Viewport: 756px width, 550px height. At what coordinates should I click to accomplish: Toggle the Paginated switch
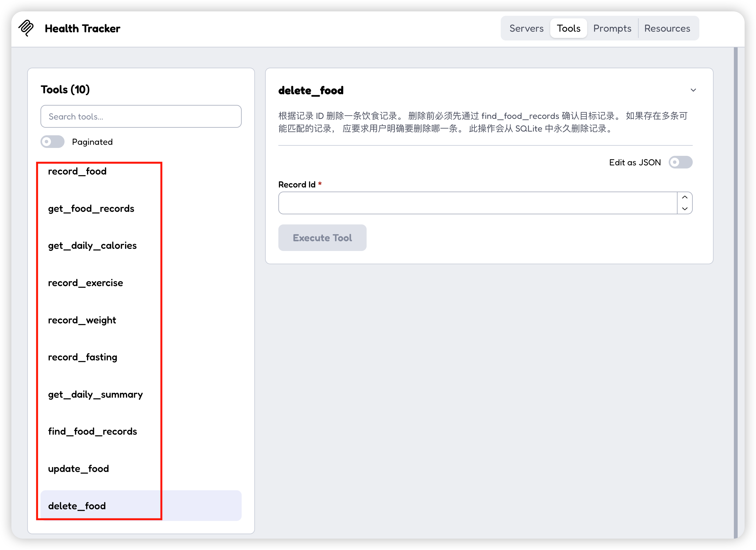pos(52,142)
